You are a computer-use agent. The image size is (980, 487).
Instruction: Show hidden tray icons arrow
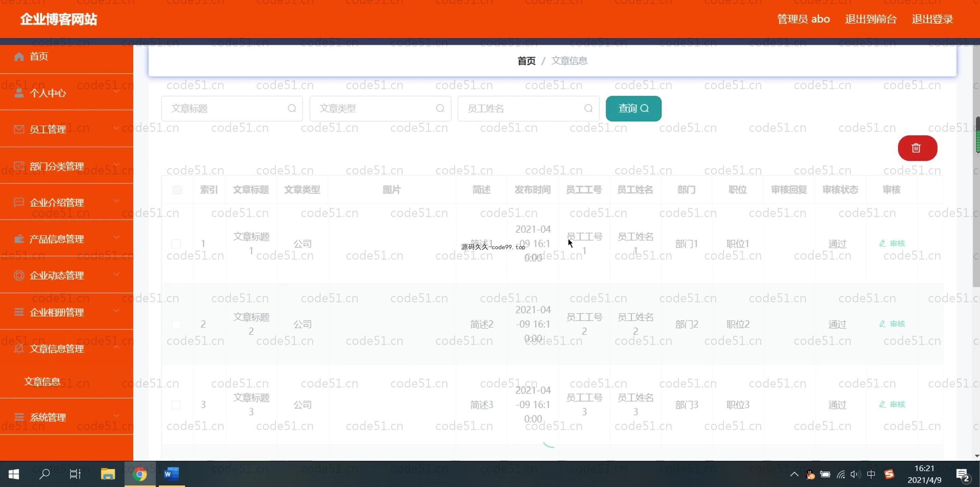click(794, 474)
